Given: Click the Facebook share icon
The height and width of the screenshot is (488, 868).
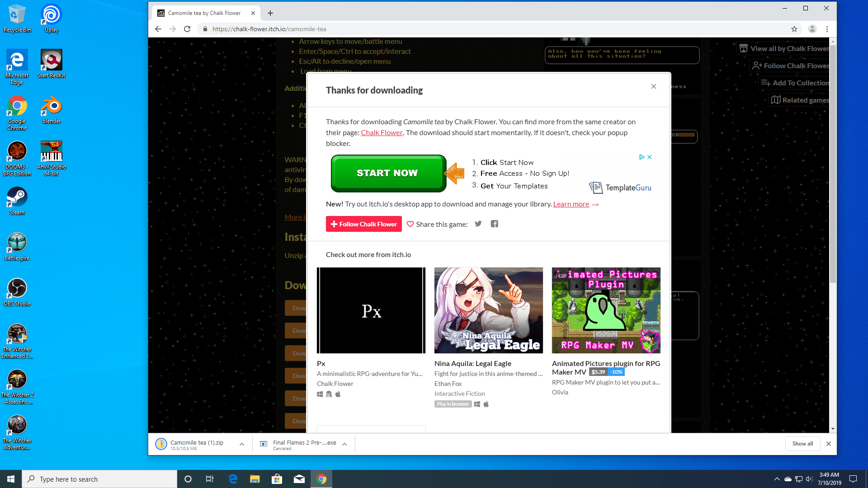Looking at the screenshot, I should click(494, 224).
